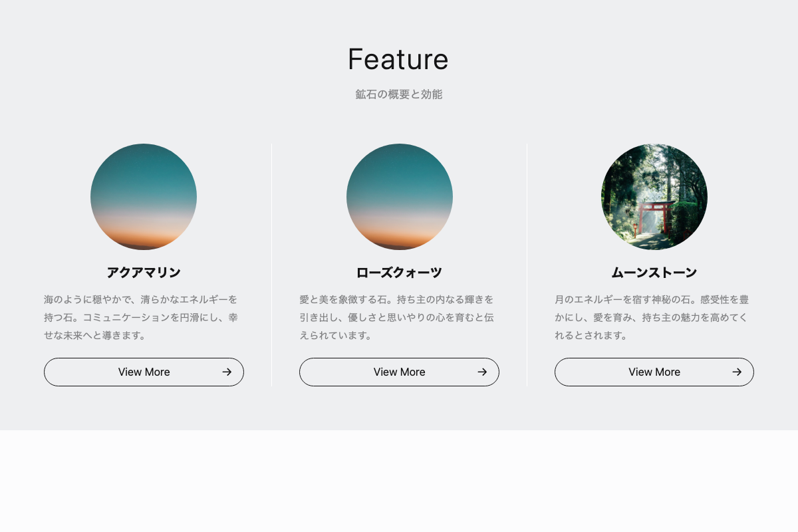The width and height of the screenshot is (798, 532).
Task: Click the Feature section heading
Action: click(x=398, y=59)
